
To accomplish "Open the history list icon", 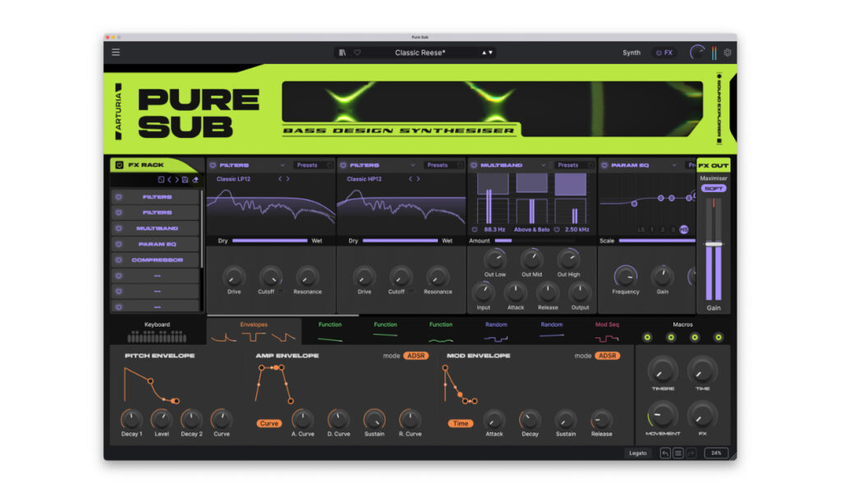I will (678, 453).
